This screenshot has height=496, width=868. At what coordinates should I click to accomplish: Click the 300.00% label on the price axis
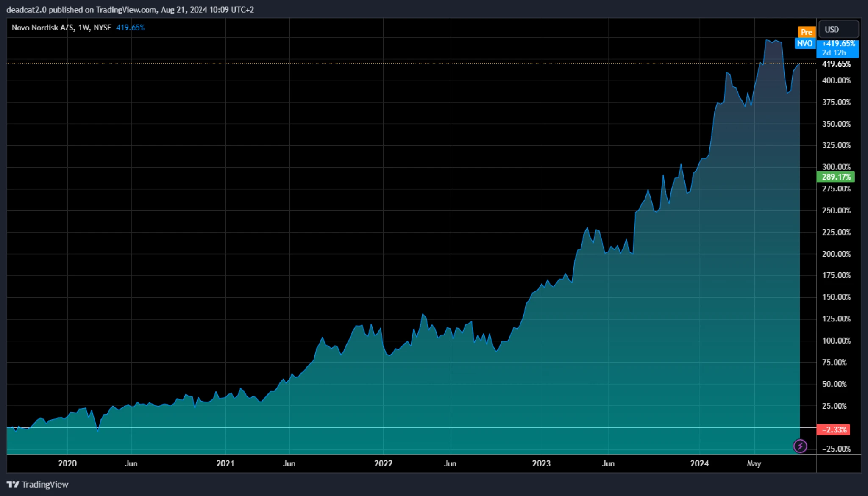pos(836,167)
